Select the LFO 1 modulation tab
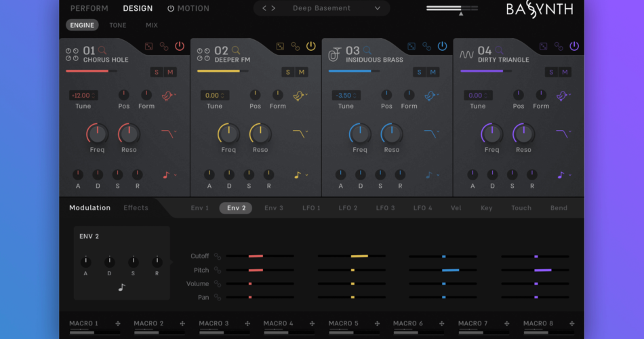This screenshot has width=644, height=339. (311, 208)
